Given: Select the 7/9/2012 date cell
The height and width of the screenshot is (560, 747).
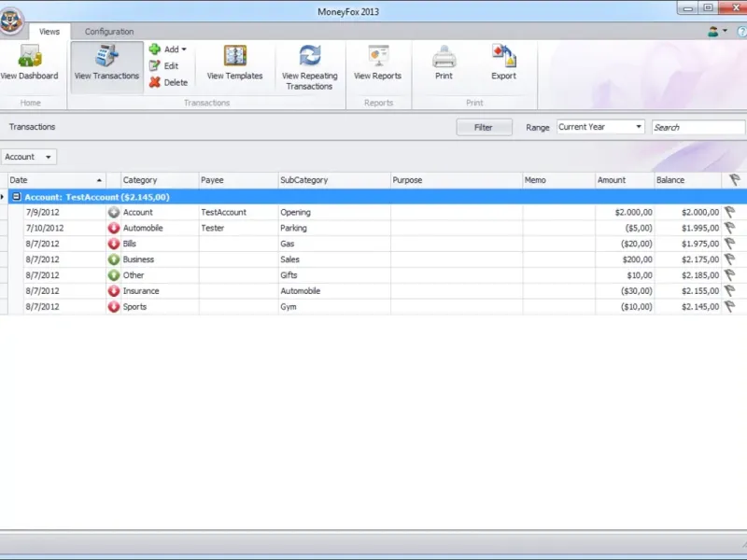Looking at the screenshot, I should [x=64, y=213].
